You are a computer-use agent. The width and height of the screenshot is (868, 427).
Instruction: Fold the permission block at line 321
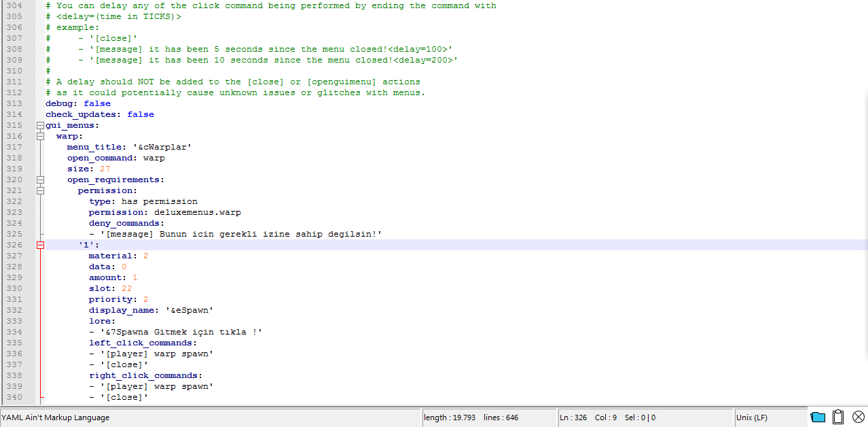40,190
